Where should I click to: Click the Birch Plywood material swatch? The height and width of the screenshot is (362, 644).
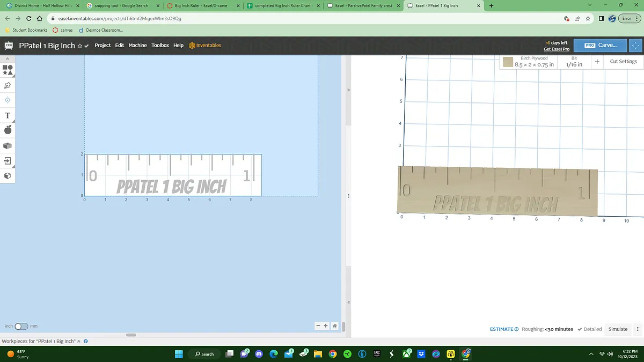(x=508, y=62)
